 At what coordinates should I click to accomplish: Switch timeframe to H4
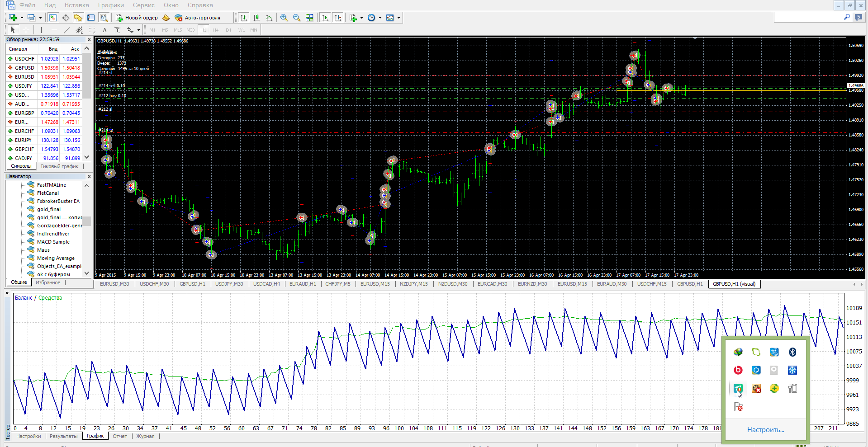216,30
